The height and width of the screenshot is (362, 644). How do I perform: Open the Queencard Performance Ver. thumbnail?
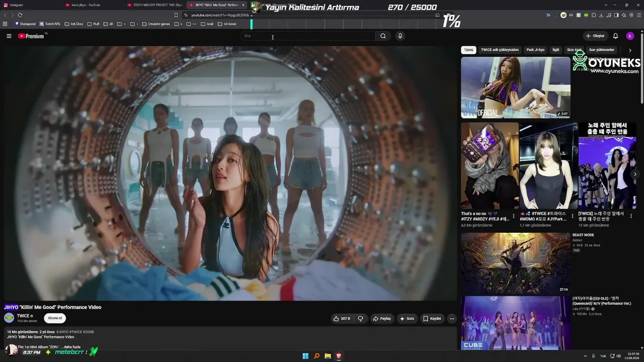(515, 323)
